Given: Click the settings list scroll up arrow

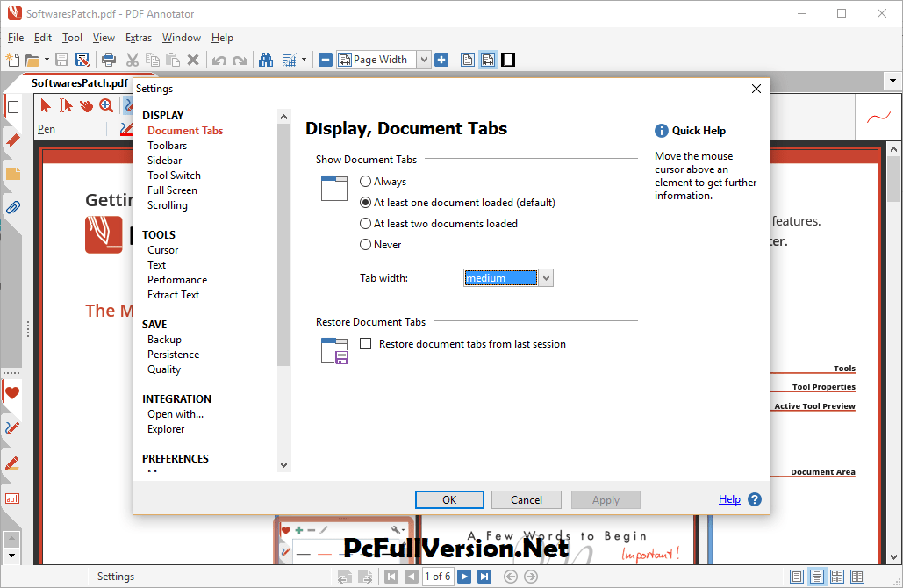Looking at the screenshot, I should point(283,117).
